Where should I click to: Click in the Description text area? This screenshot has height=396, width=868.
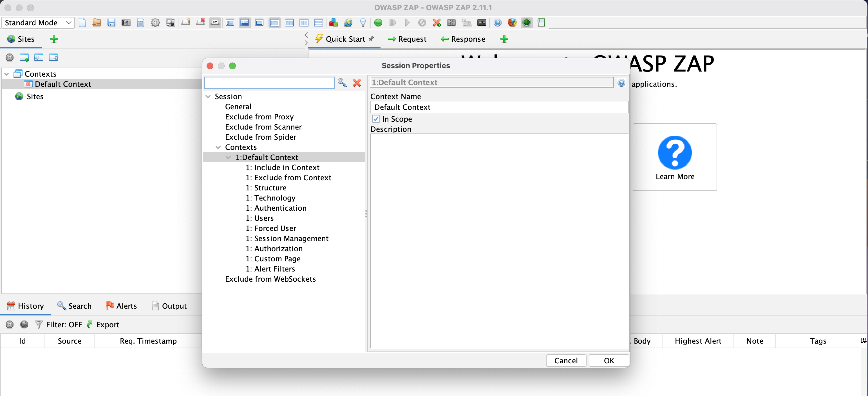tap(499, 241)
